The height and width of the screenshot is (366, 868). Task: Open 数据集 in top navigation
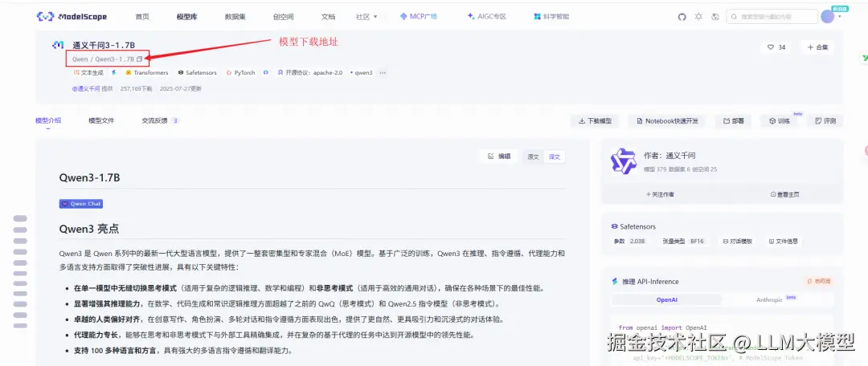pyautogui.click(x=235, y=17)
